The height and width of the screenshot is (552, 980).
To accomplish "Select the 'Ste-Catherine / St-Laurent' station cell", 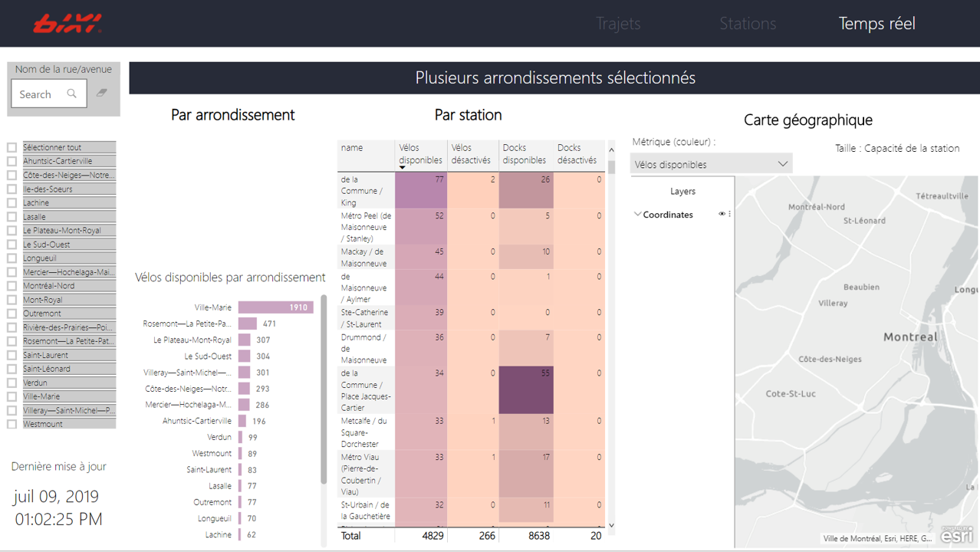I will pyautogui.click(x=367, y=318).
